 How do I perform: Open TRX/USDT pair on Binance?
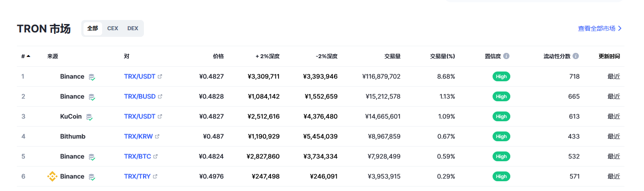click(x=139, y=76)
